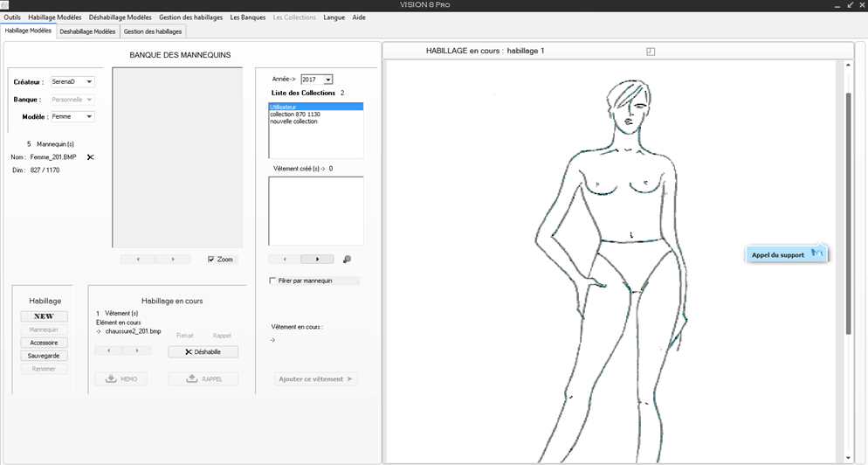Show next garment with the collection right arrow

tap(317, 260)
